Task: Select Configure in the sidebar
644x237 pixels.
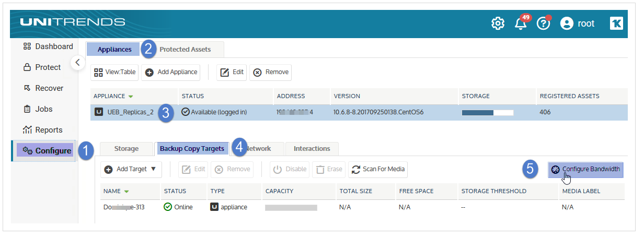Action: [x=46, y=151]
